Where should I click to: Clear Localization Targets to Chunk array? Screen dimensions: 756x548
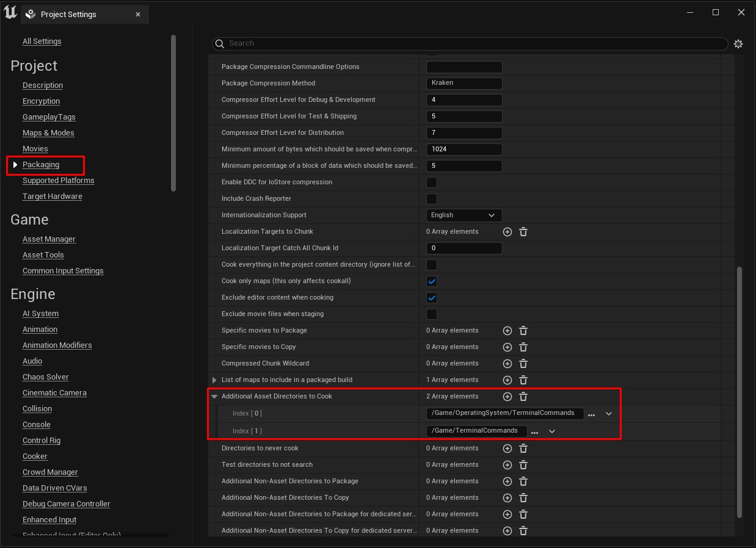tap(523, 232)
